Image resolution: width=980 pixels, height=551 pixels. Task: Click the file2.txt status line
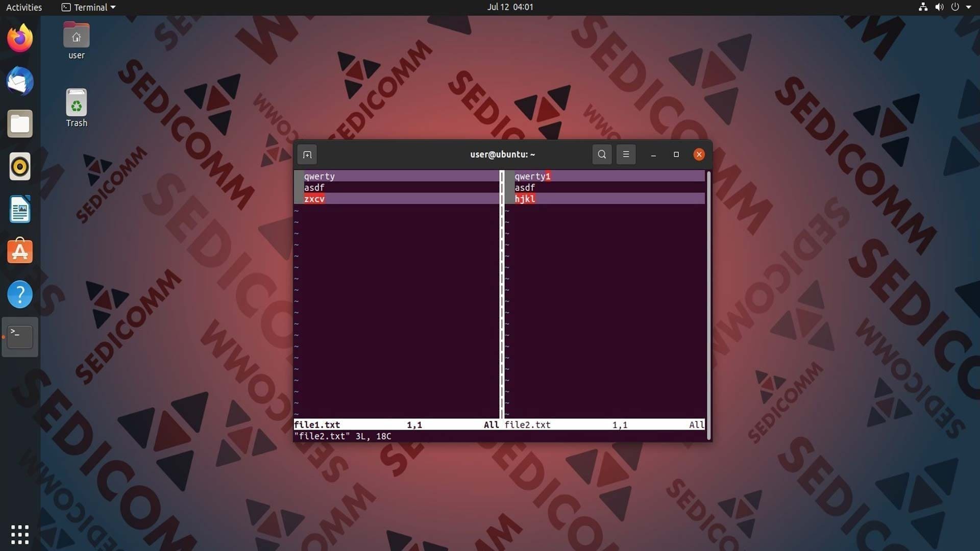(604, 425)
